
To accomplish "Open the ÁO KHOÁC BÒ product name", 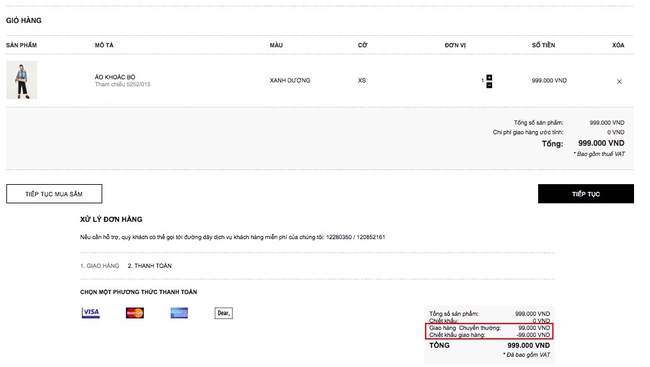I will pos(115,77).
